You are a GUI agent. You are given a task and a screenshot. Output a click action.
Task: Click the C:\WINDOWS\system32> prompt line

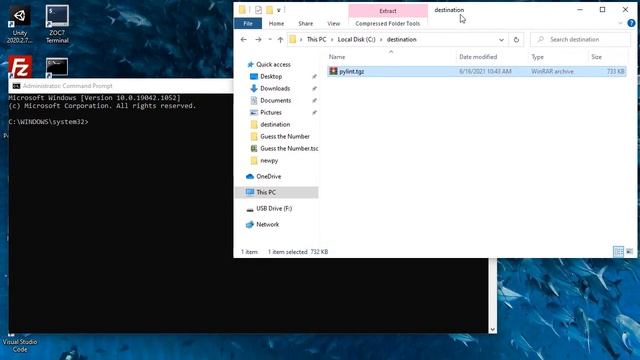48,122
